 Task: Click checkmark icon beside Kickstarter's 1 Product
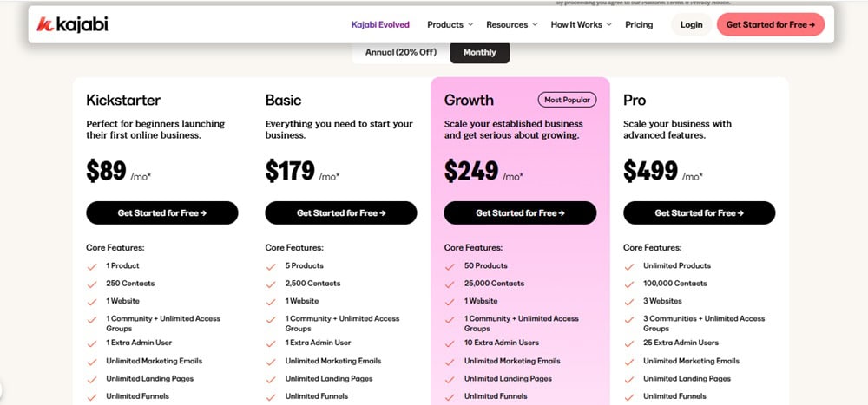[x=91, y=266]
